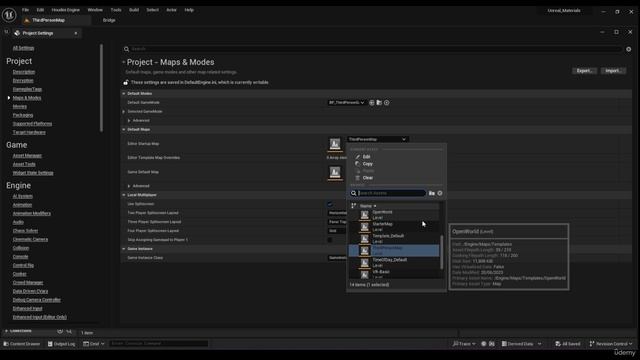Click the Unreal Engine logo icon
Screen dimensions: 640x360
coord(9,15)
